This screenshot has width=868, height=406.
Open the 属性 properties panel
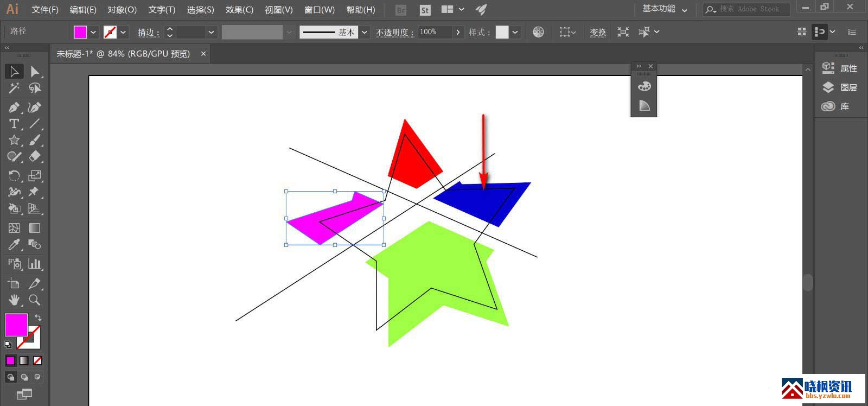[840, 68]
